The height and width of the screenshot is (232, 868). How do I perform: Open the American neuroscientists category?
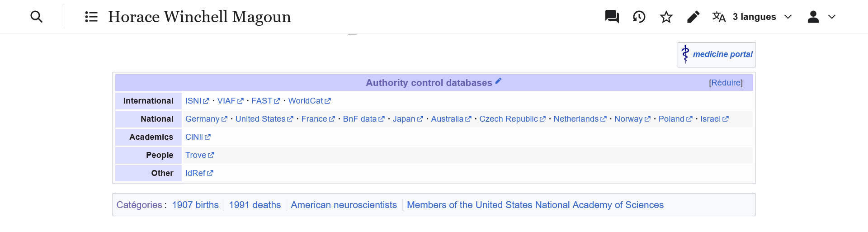tap(344, 205)
